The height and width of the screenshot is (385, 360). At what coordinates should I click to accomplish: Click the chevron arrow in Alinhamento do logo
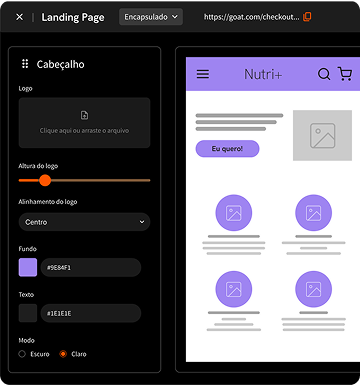click(x=142, y=222)
